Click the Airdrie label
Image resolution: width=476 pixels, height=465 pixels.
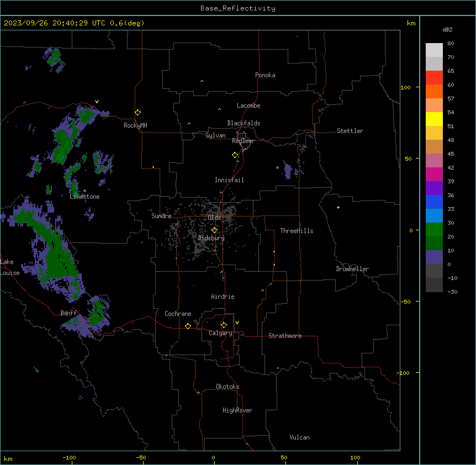point(223,297)
